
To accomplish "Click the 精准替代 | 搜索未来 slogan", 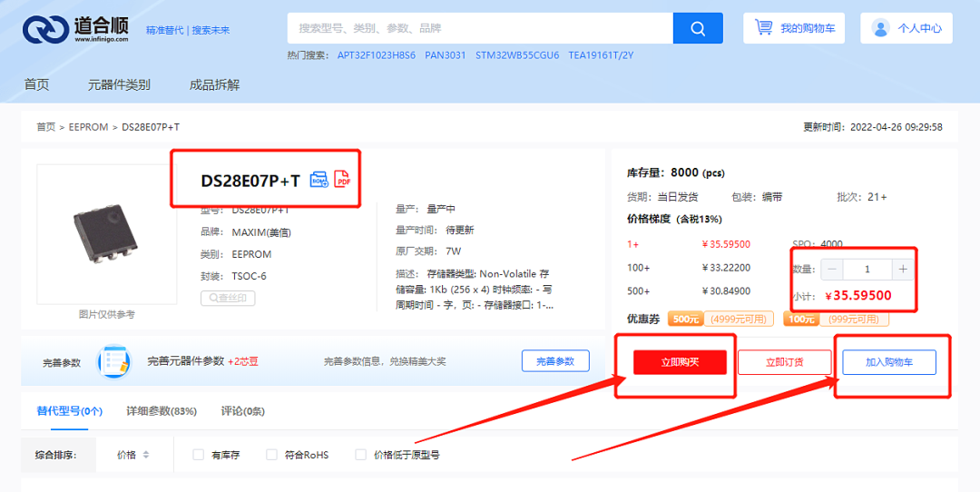I will (188, 30).
